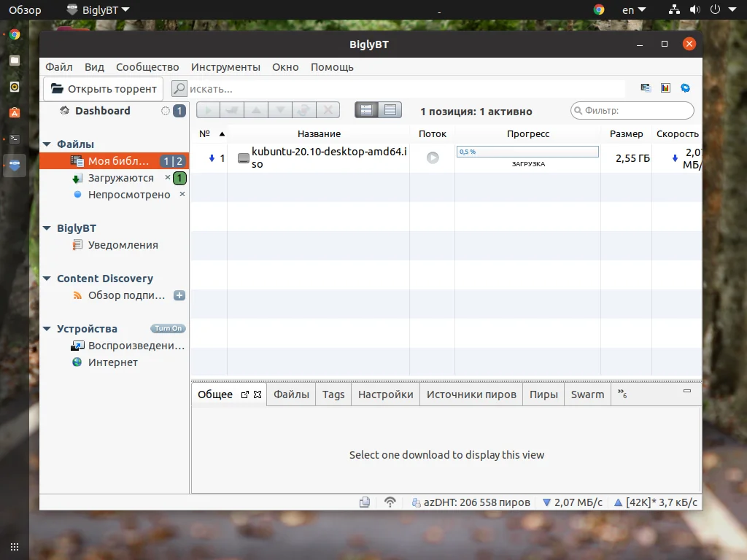
Task: Open the system power menu arrow
Action: (x=732, y=9)
